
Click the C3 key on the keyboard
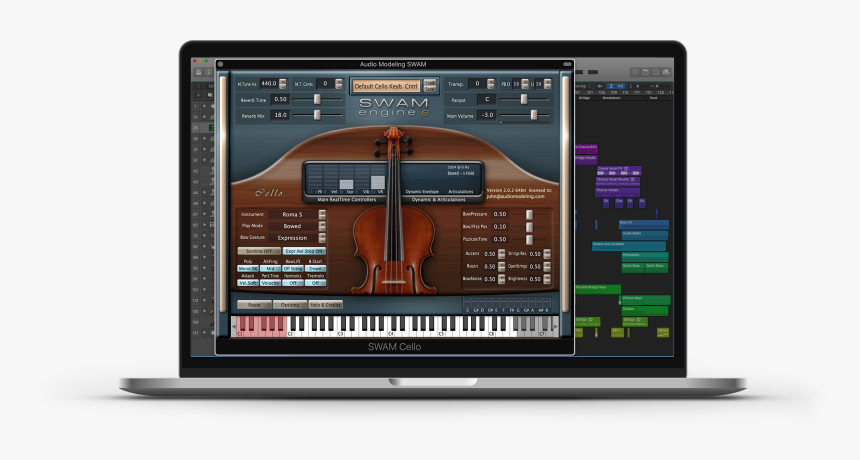click(340, 332)
